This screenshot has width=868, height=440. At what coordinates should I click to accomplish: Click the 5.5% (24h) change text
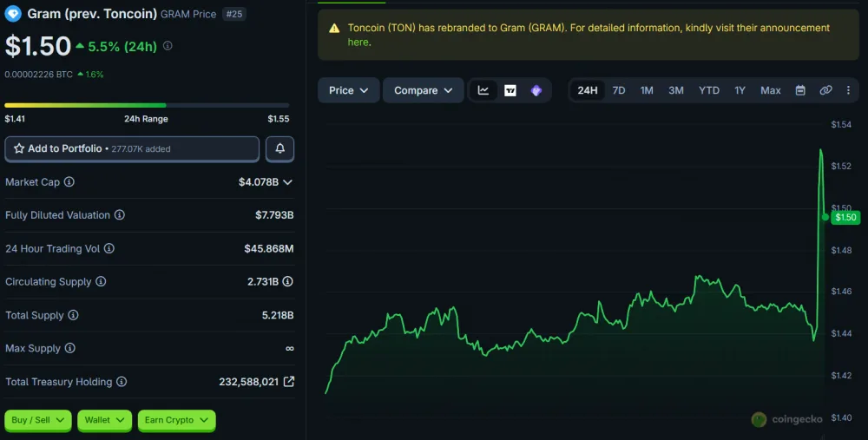point(122,47)
